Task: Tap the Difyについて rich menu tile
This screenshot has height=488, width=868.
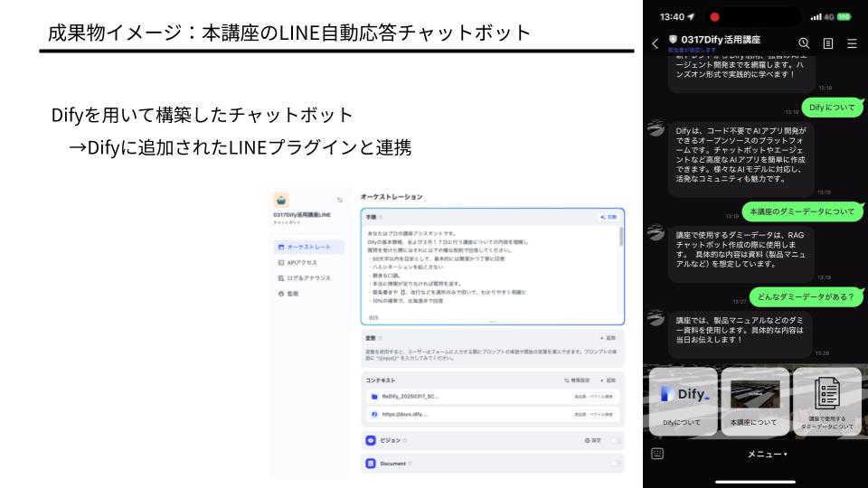Action: [x=682, y=401]
